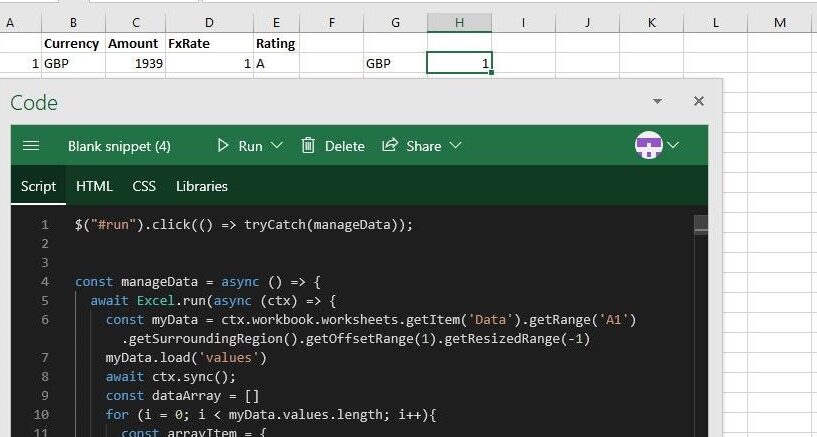Select column D header
Viewport: 817px width, 437px height.
point(209,22)
